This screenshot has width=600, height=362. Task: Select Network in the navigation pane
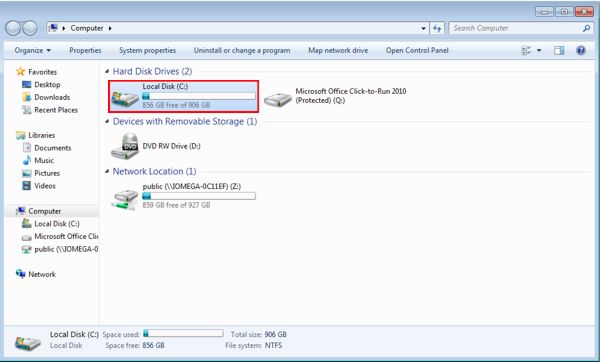(x=42, y=274)
